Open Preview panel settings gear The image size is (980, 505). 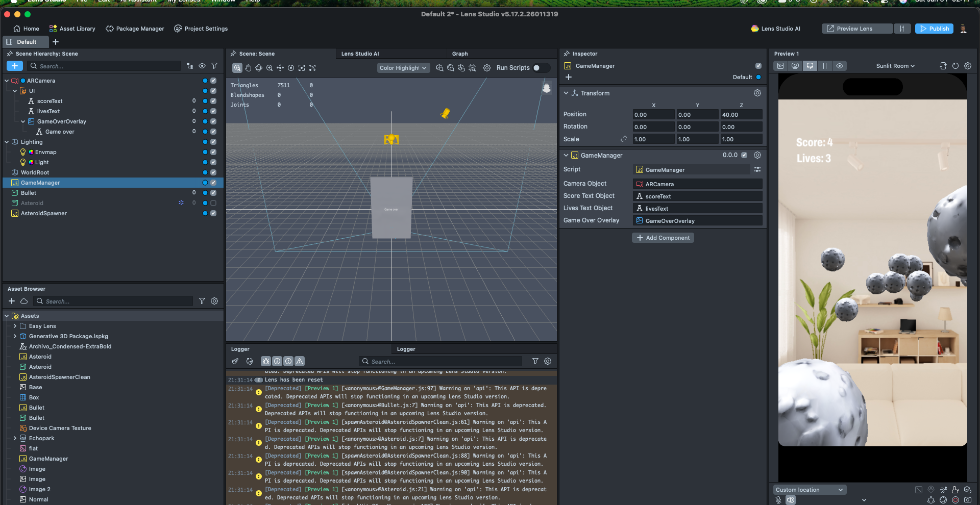[968, 66]
